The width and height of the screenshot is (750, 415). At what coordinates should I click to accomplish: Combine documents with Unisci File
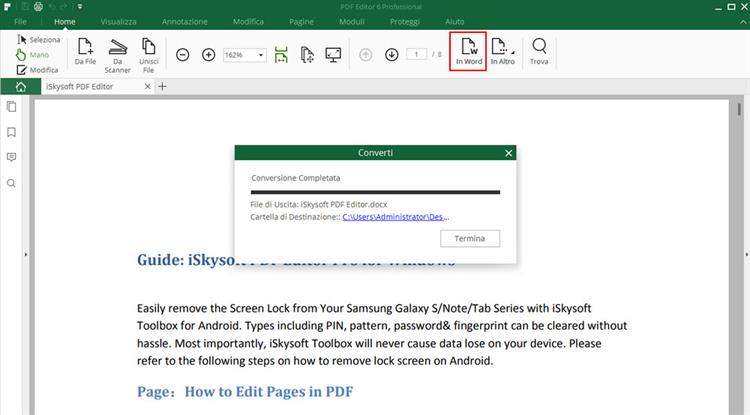tap(149, 55)
